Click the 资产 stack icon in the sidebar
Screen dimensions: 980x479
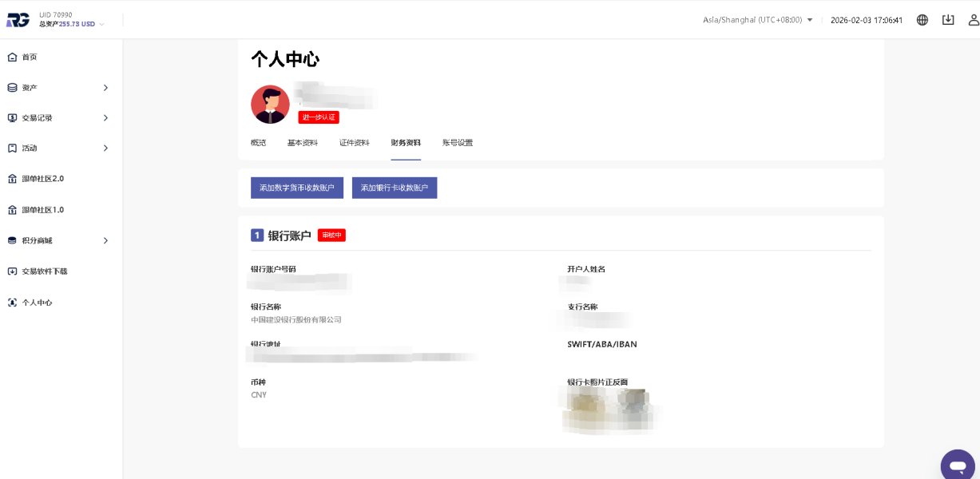(12, 88)
